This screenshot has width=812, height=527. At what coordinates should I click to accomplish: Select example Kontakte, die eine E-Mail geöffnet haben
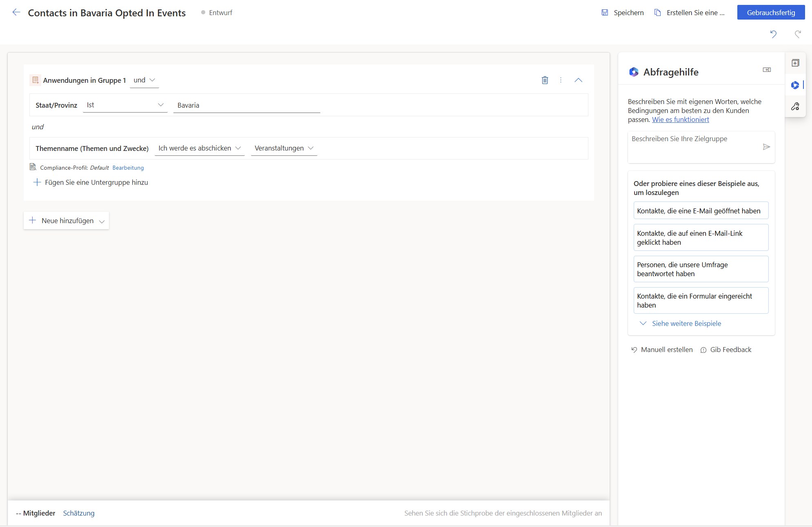point(701,211)
